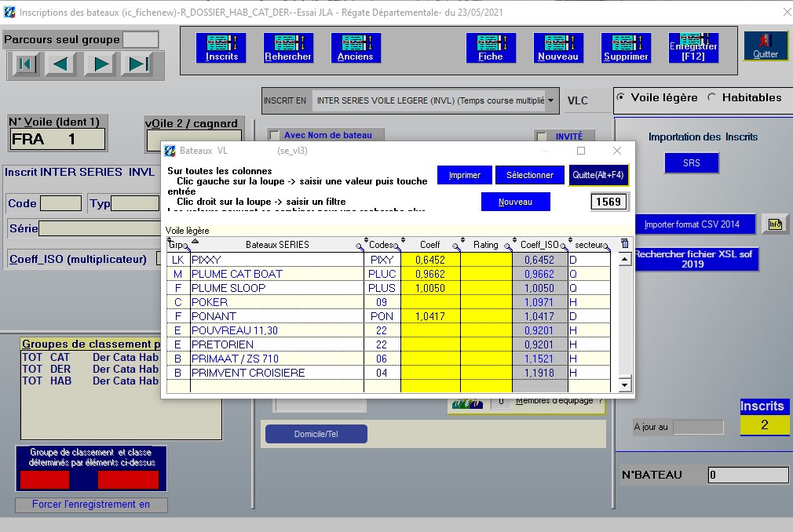Check the Avec Nom de bateau box
793x532 pixels.
(x=274, y=136)
